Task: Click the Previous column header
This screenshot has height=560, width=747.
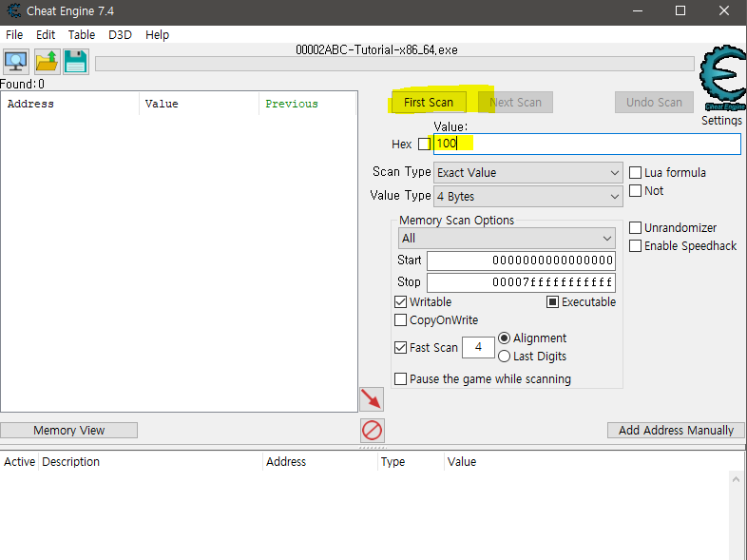Action: (308, 104)
